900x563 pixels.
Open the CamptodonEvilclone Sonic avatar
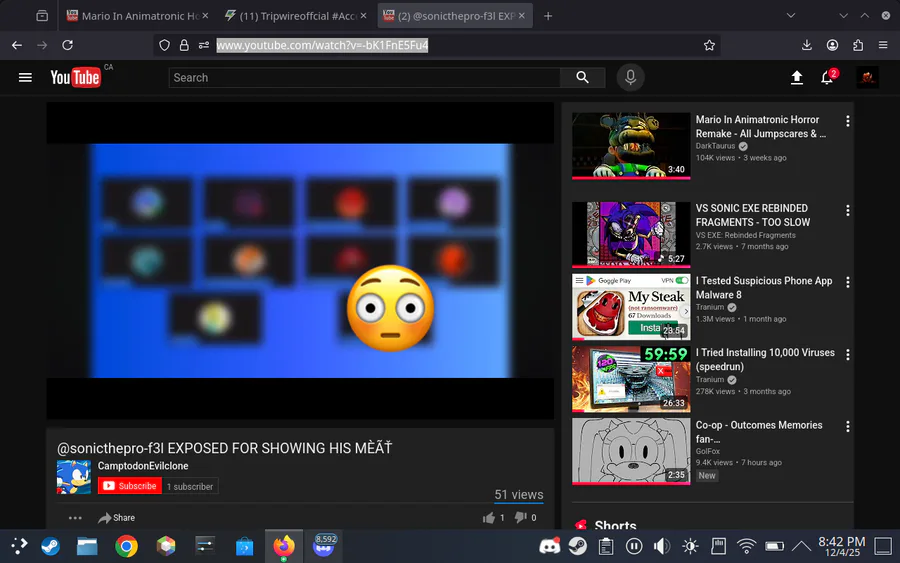click(73, 477)
